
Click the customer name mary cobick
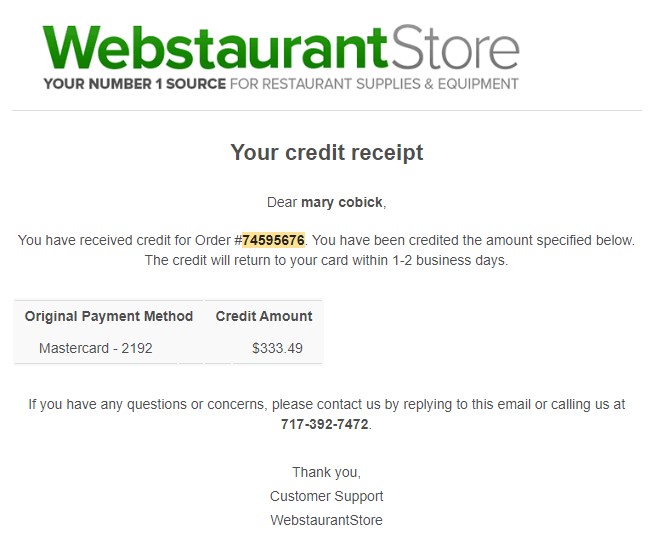coord(342,202)
